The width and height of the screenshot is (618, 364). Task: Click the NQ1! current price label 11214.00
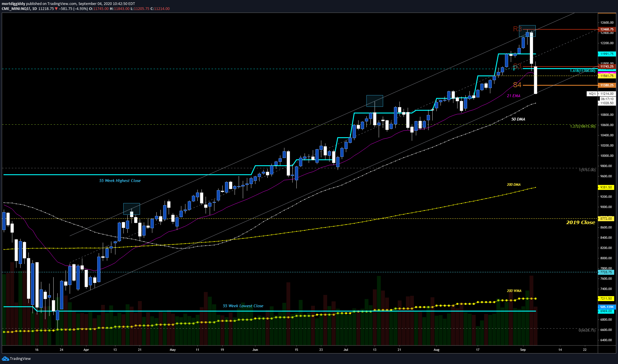click(601, 94)
